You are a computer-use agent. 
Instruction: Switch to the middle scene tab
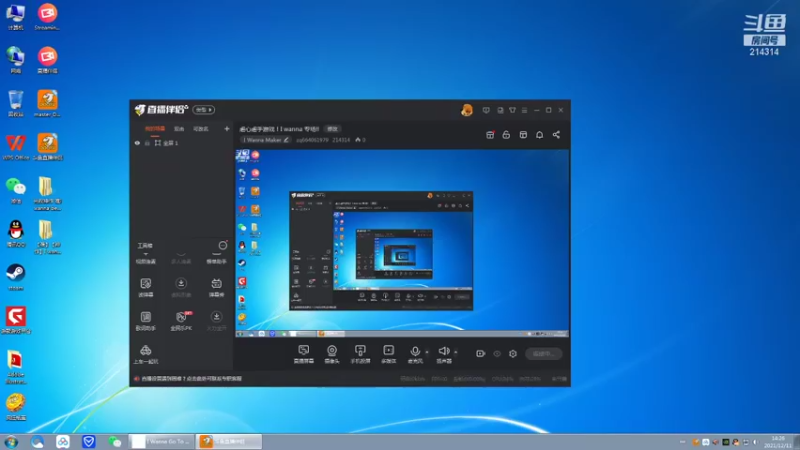tap(179, 129)
